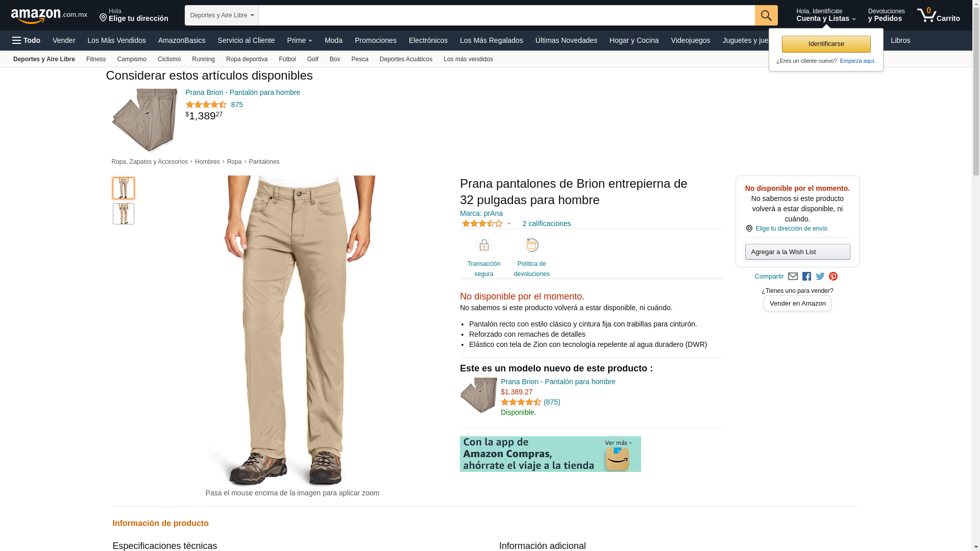Select the Ciclismo category tab
The image size is (980, 551).
(x=169, y=59)
